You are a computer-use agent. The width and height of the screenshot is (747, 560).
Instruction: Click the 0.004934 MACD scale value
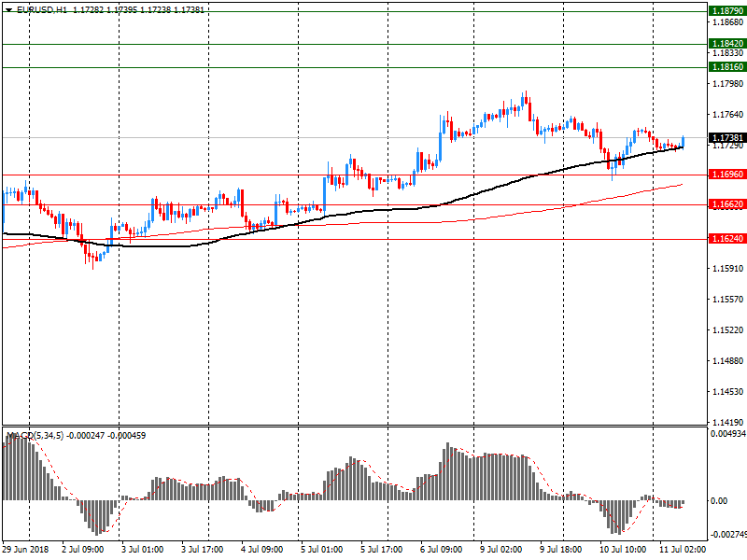[727, 434]
